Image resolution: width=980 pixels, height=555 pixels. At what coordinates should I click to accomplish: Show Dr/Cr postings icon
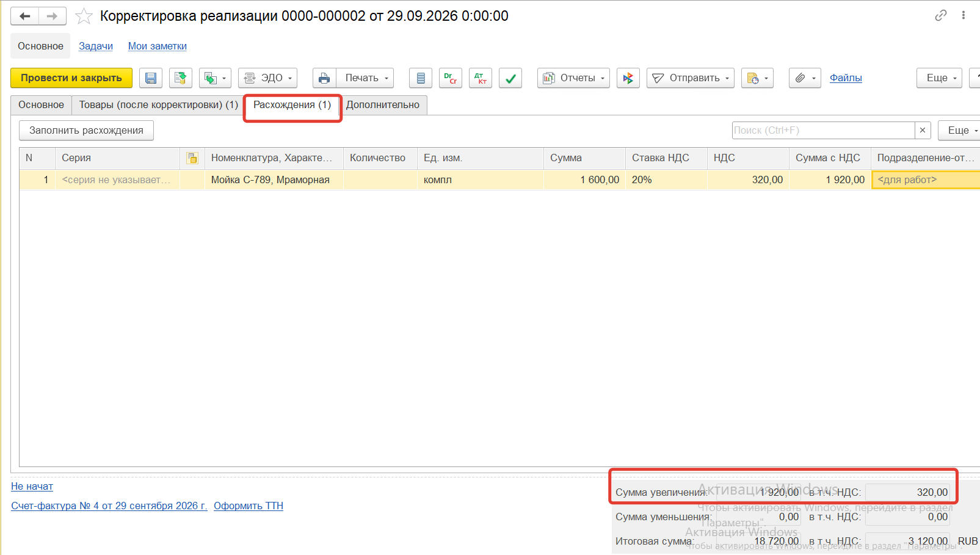click(451, 78)
